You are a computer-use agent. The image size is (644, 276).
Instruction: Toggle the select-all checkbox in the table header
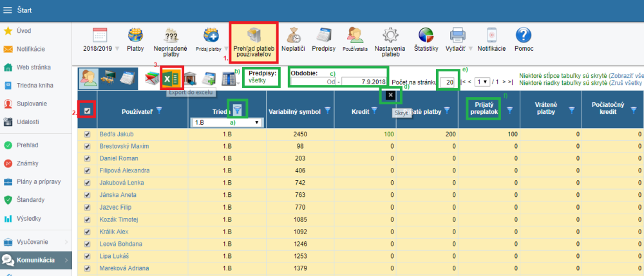[87, 111]
